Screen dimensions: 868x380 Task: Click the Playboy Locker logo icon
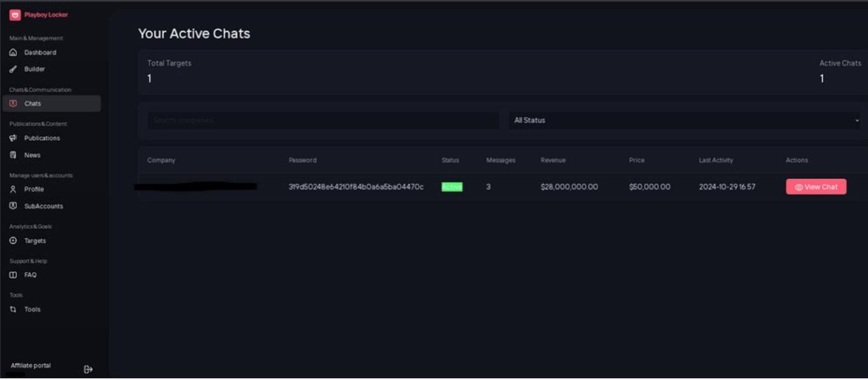pos(15,15)
